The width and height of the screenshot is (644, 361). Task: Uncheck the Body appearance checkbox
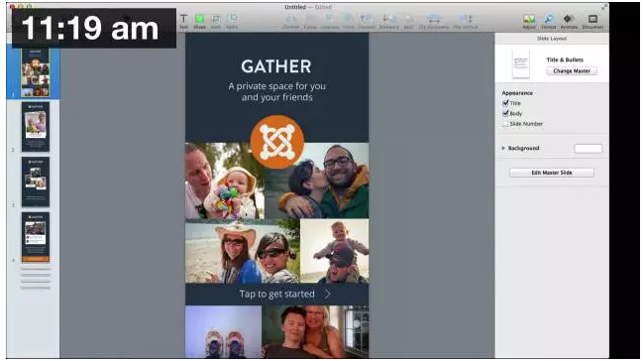tap(505, 113)
